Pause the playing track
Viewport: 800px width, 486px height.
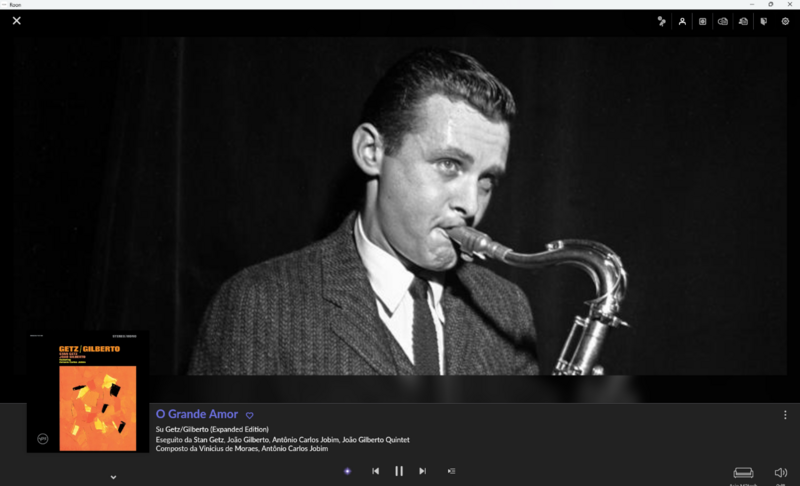[x=399, y=471]
